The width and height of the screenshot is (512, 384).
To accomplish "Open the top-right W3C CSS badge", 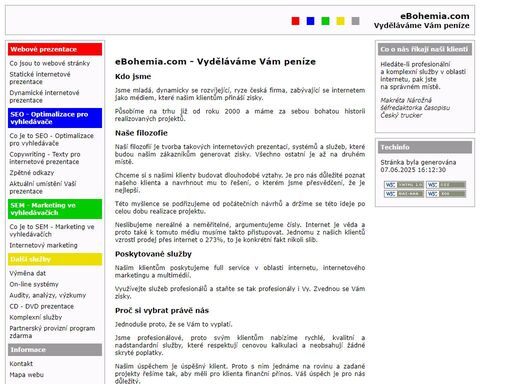I will pyautogui.click(x=446, y=185).
